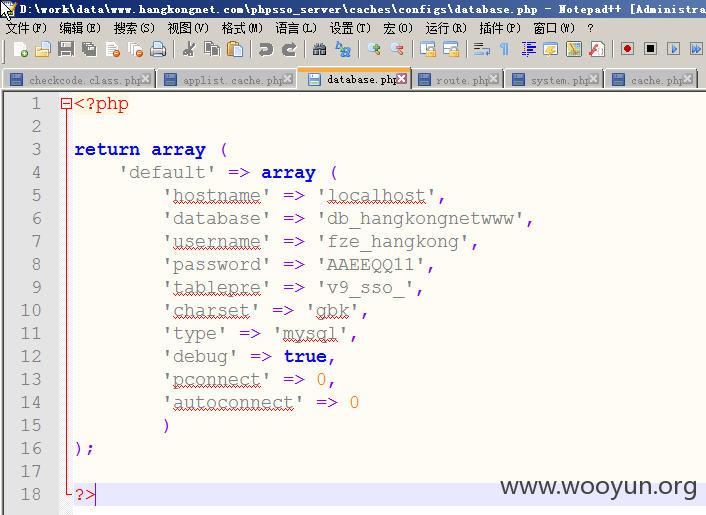The height and width of the screenshot is (515, 706).
Task: Open the function list icon
Action: coord(597,49)
